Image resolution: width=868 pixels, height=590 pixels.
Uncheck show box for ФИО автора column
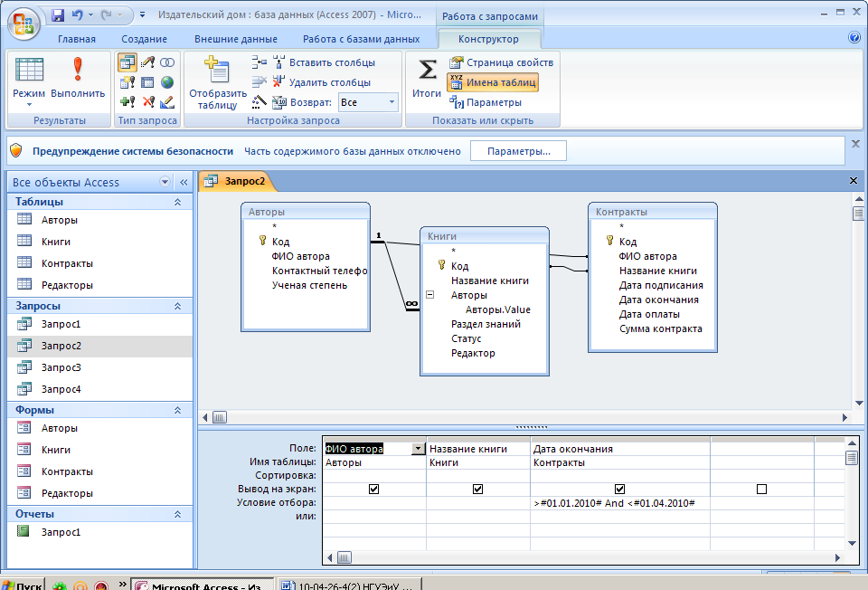tap(373, 490)
